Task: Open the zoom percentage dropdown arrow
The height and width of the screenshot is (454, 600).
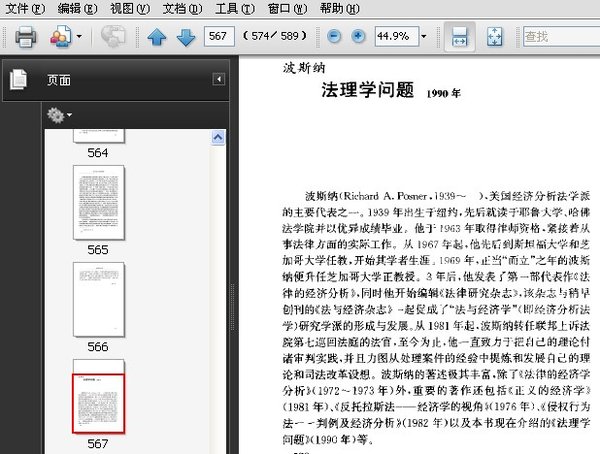Action: click(x=424, y=37)
